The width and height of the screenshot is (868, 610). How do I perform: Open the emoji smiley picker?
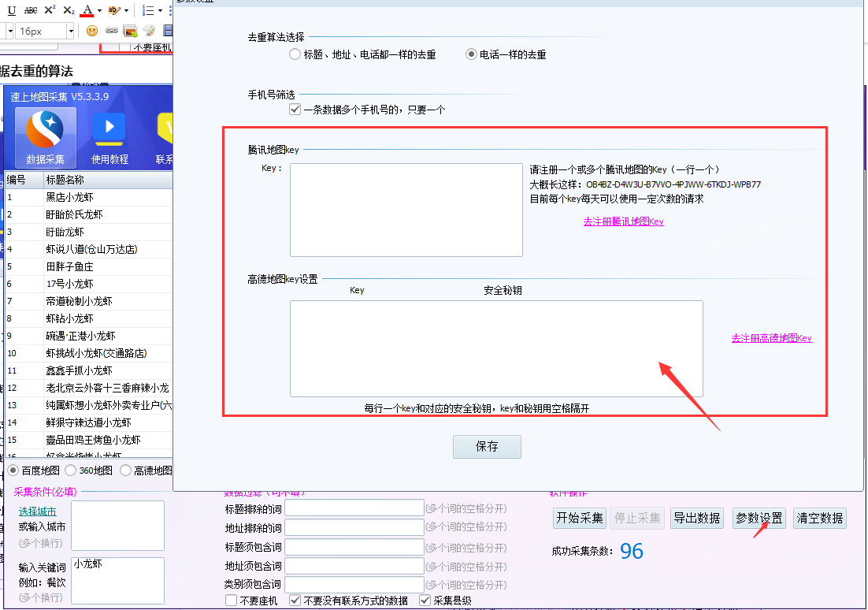click(92, 31)
